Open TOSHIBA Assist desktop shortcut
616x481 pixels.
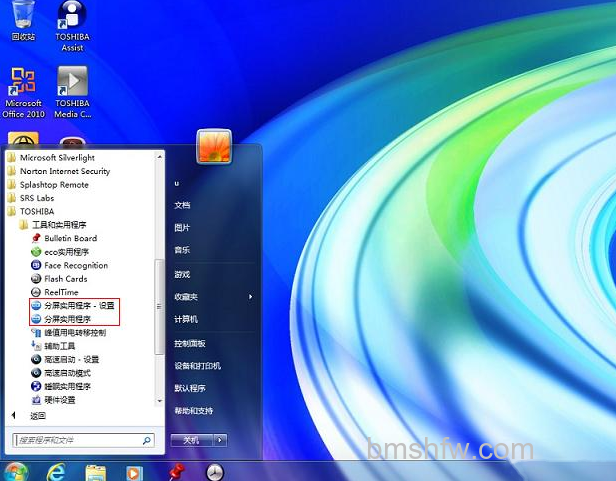coord(72,26)
